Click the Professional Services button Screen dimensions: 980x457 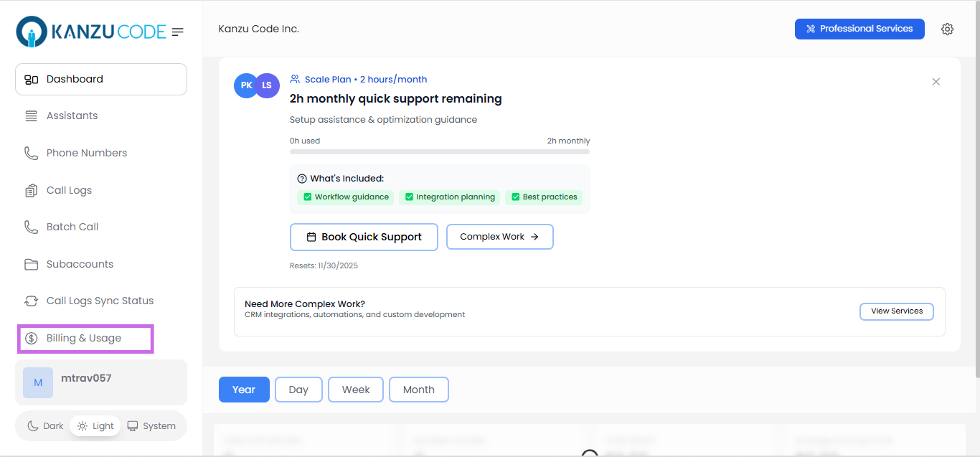click(x=859, y=29)
